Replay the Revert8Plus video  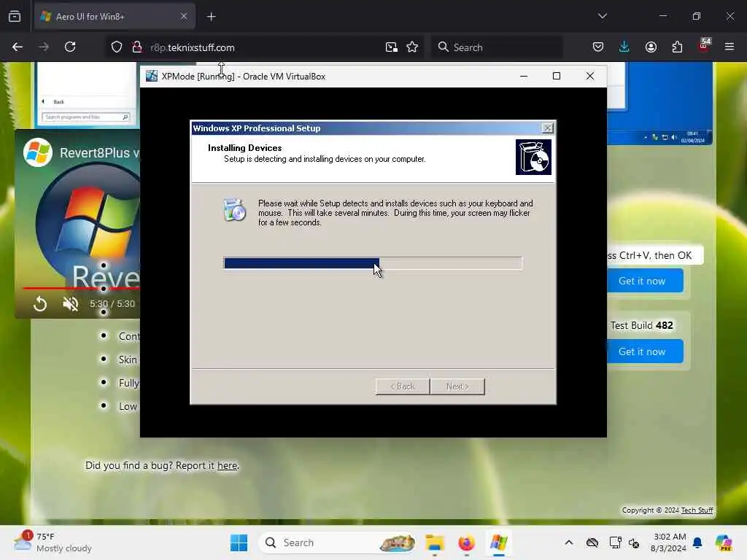click(40, 304)
